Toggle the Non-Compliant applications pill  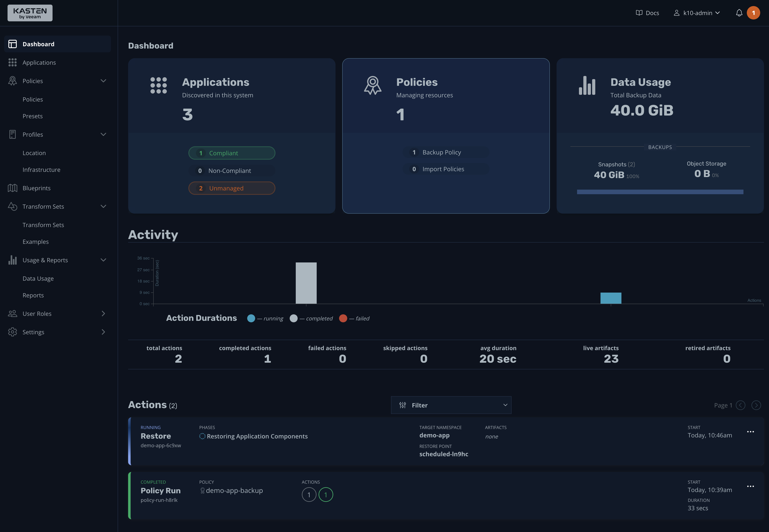[x=232, y=171]
